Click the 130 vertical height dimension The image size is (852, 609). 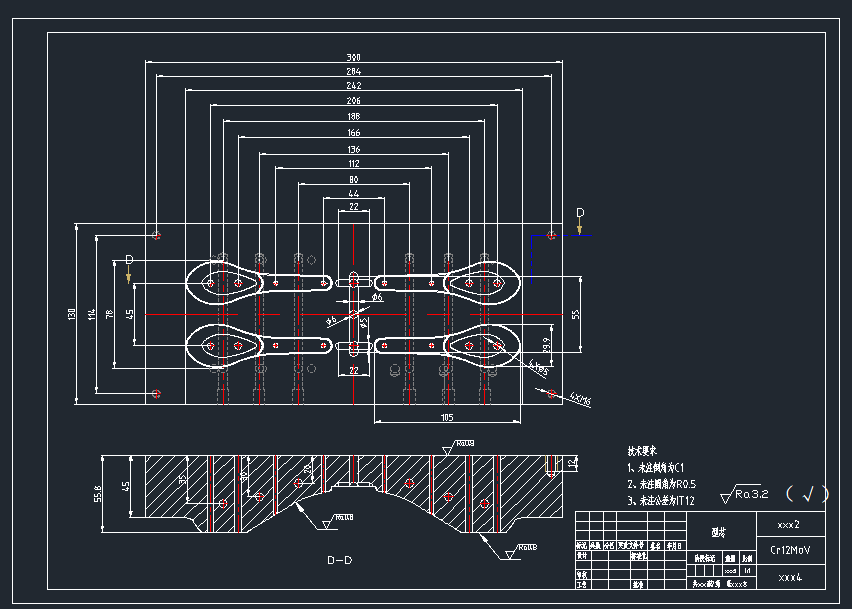pos(71,314)
